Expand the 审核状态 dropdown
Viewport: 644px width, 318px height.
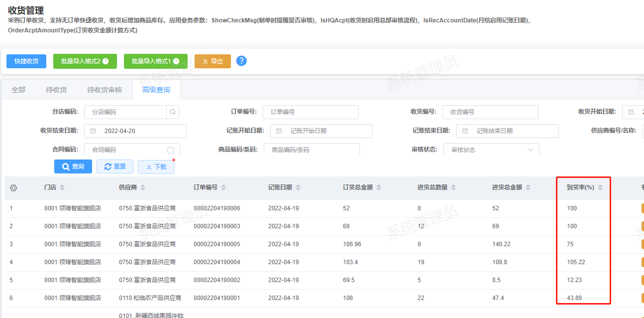531,150
